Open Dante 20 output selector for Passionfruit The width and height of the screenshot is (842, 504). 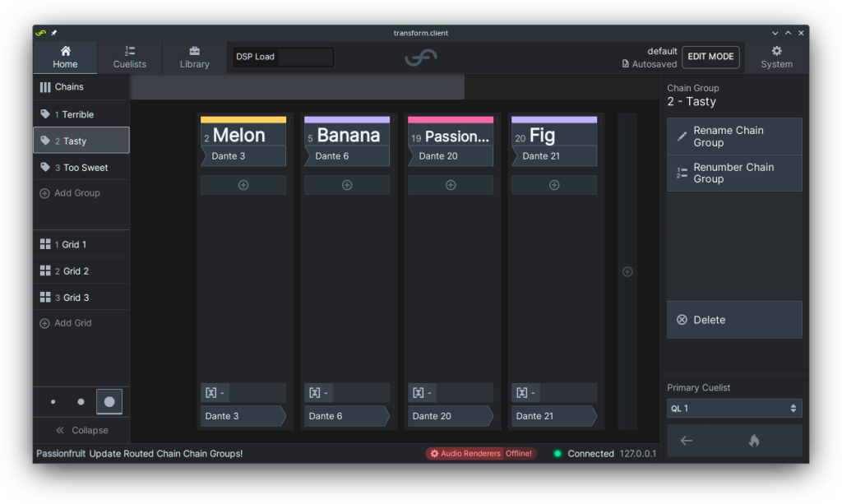(450, 416)
